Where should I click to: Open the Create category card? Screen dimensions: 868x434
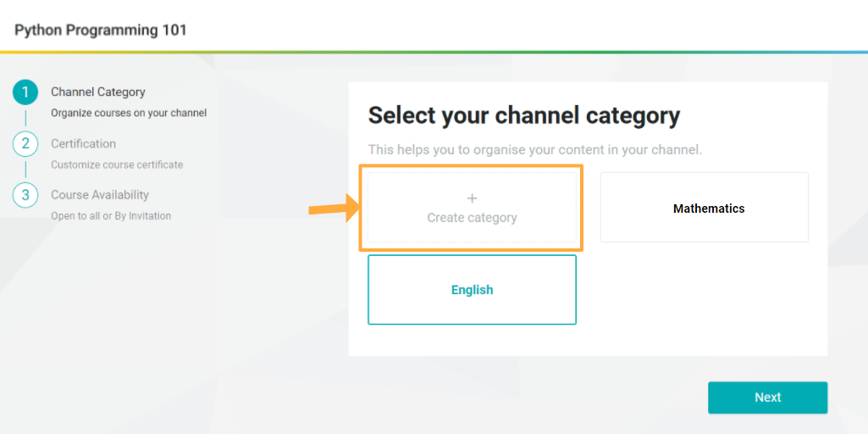(473, 208)
